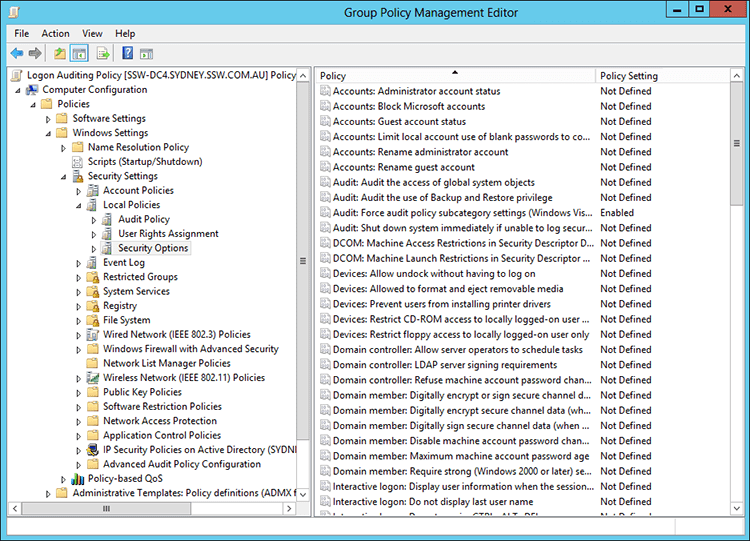750x541 pixels.
Task: Select 'Accounts: Guest account status' policy
Action: pos(399,122)
